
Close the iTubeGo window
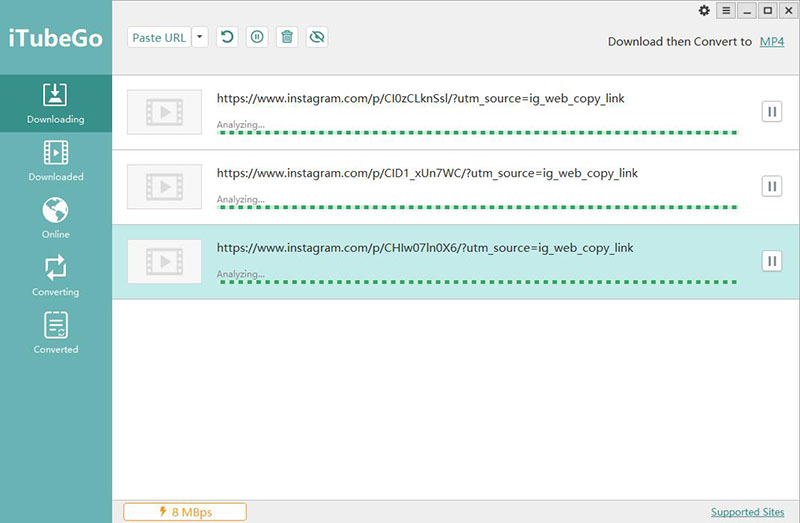789,10
